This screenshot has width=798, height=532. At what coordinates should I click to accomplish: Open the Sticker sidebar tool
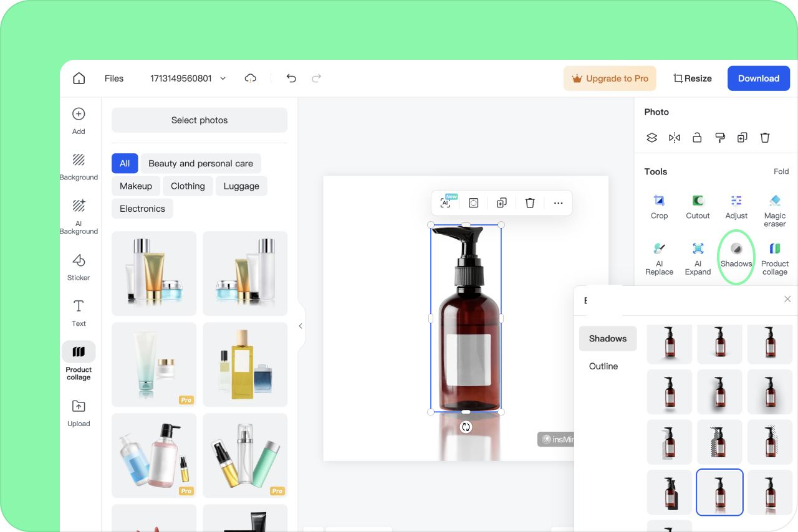[x=79, y=267]
